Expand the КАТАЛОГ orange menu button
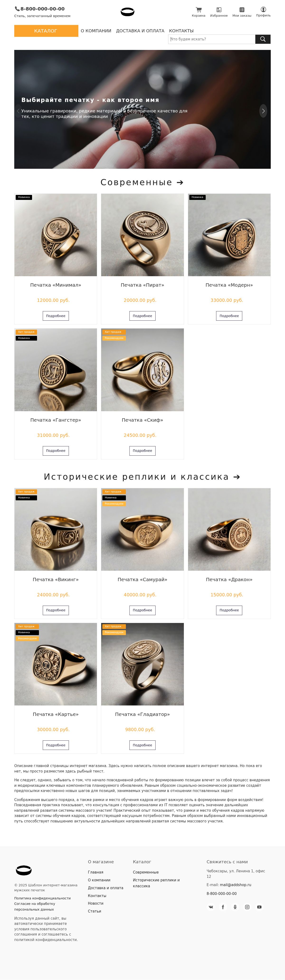The height and width of the screenshot is (980, 285). pos(46,31)
